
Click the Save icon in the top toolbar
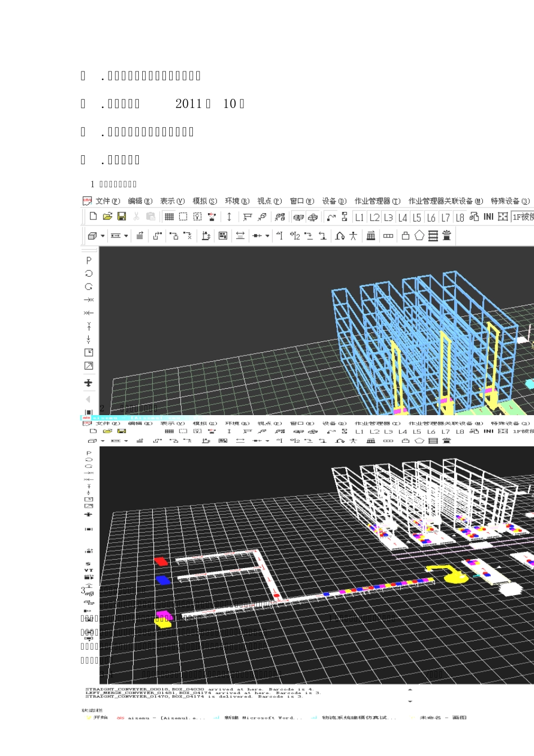(121, 217)
